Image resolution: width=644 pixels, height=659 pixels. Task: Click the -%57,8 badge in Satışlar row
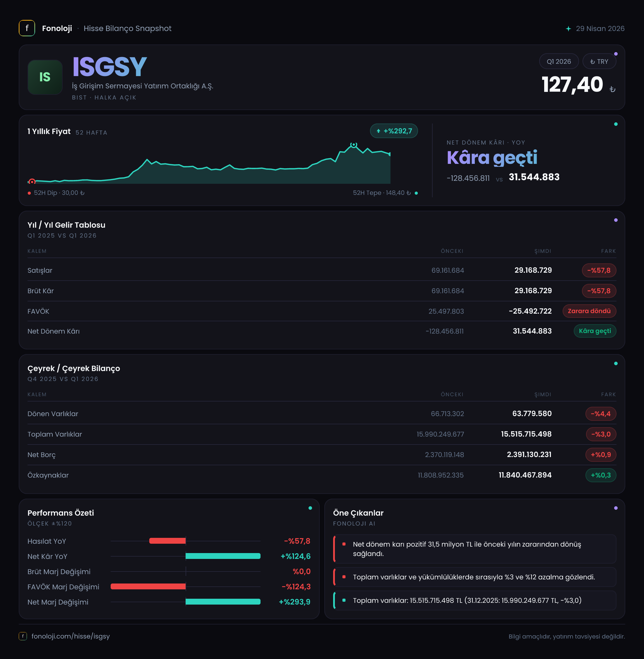pyautogui.click(x=599, y=270)
